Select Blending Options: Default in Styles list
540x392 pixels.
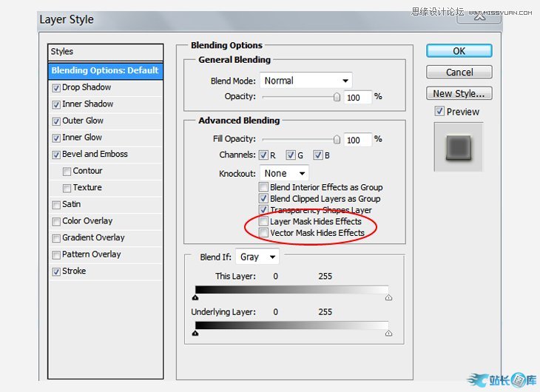pos(104,70)
